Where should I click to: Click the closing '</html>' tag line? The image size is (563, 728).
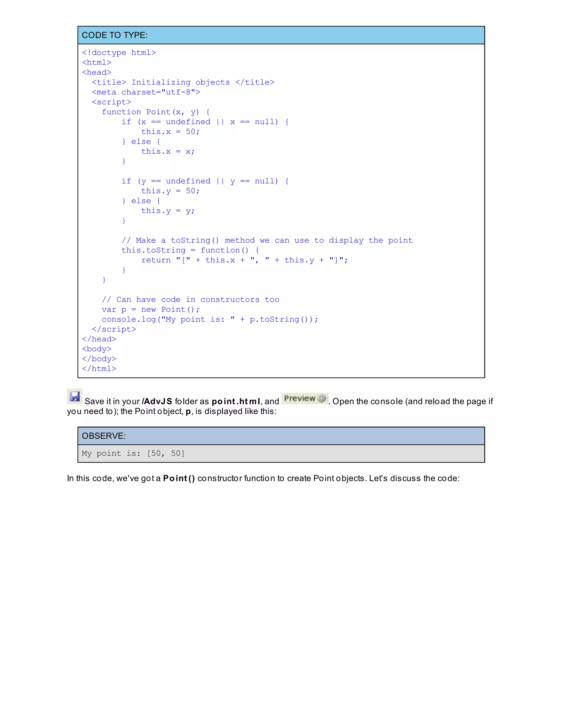99,369
